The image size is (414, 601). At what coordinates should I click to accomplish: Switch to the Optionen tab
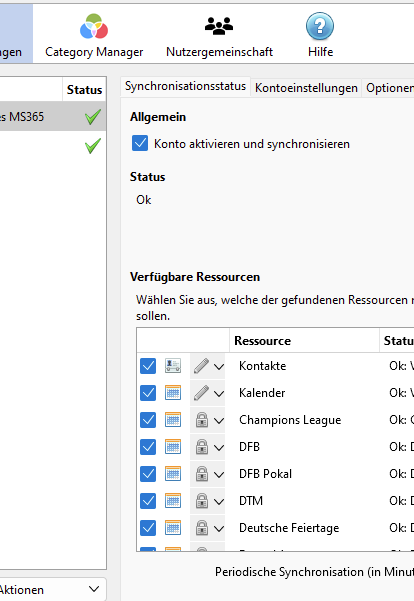[x=389, y=88]
